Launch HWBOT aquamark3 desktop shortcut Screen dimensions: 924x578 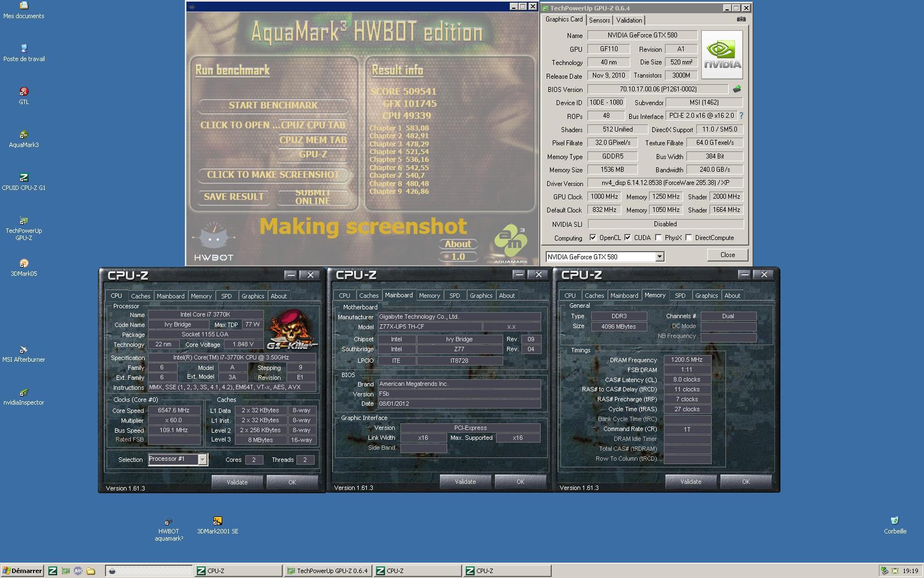click(168, 529)
